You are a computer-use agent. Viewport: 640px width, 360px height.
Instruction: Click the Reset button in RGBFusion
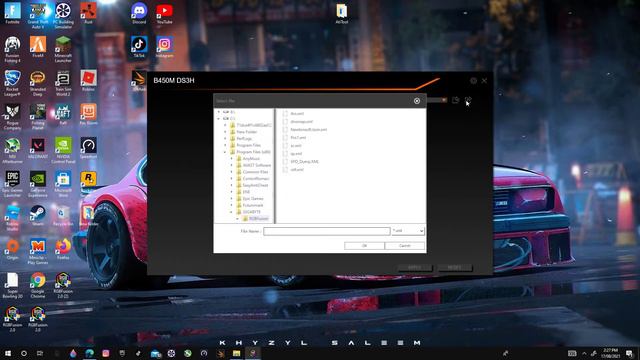(455, 268)
